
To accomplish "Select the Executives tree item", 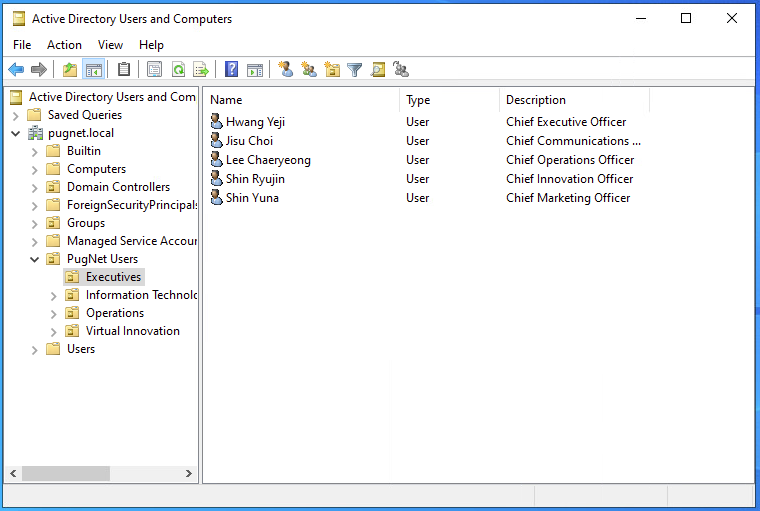I will coord(113,277).
